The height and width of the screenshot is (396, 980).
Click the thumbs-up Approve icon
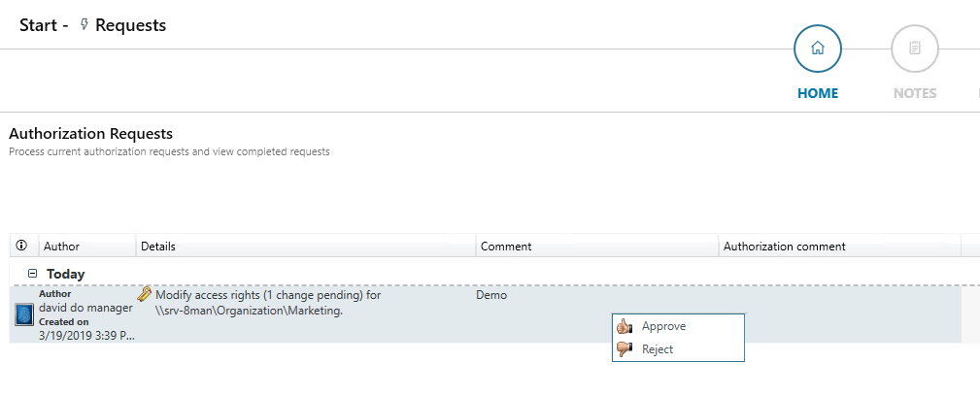(x=625, y=327)
